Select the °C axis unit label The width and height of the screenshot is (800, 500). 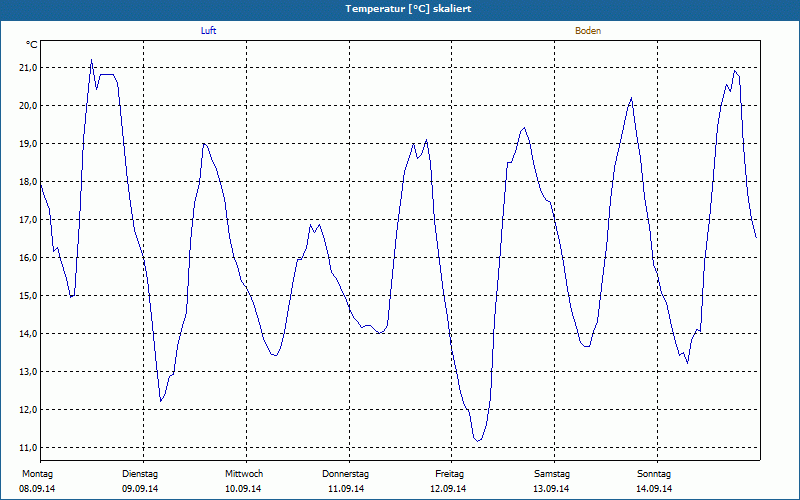32,45
